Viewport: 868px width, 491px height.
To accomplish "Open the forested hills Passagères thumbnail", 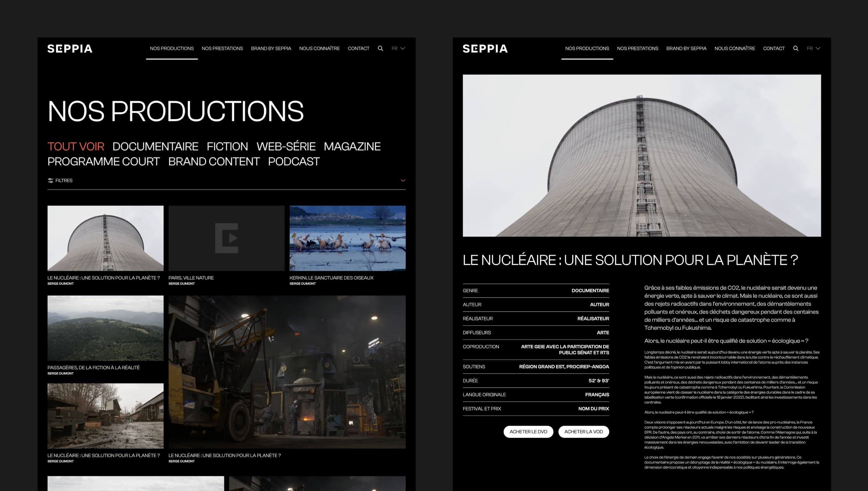I will 105,328.
